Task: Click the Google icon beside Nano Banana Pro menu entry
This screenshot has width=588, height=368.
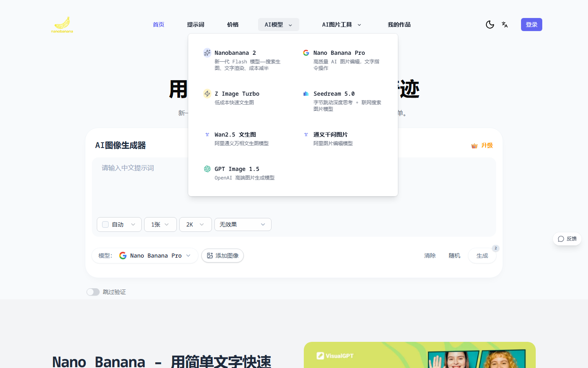Action: tap(306, 53)
